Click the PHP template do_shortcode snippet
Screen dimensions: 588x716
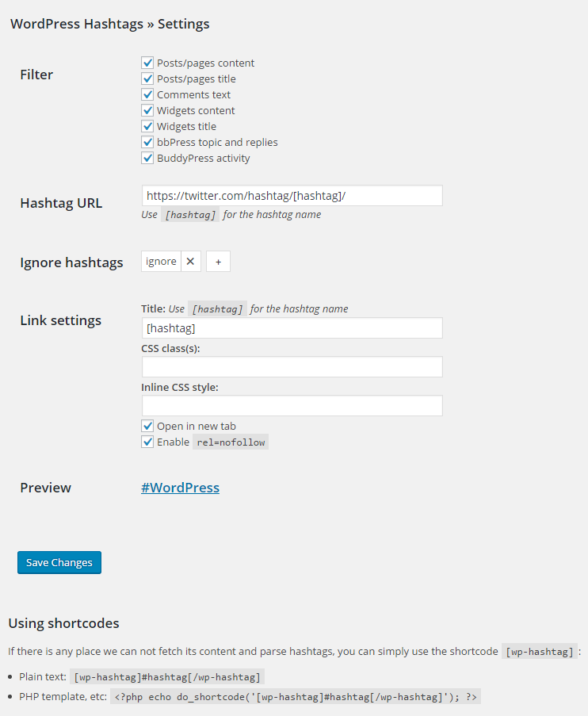click(296, 697)
